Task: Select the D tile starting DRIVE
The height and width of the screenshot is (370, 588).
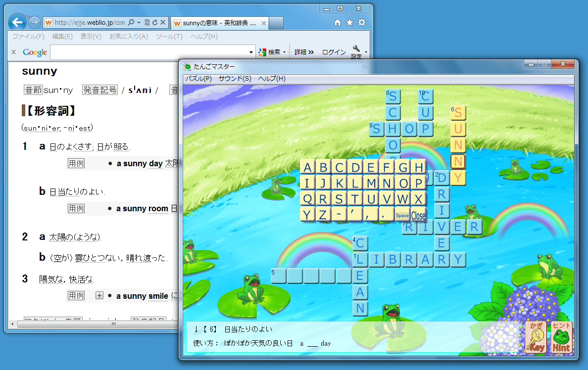Action: pyautogui.click(x=442, y=178)
